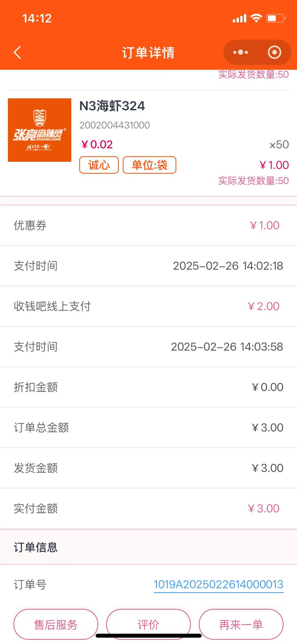Viewport: 297px width, 644px height.
Task: Tap the product name N3海虾324
Action: 112,106
